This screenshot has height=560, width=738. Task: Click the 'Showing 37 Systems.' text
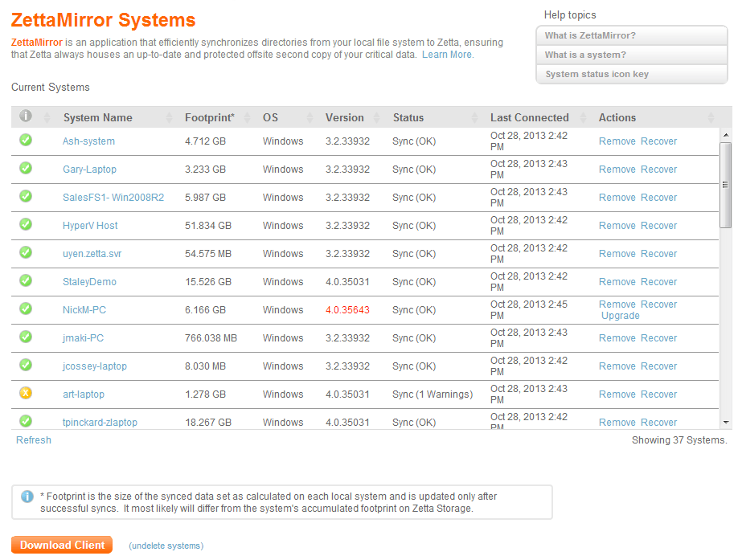tap(679, 440)
